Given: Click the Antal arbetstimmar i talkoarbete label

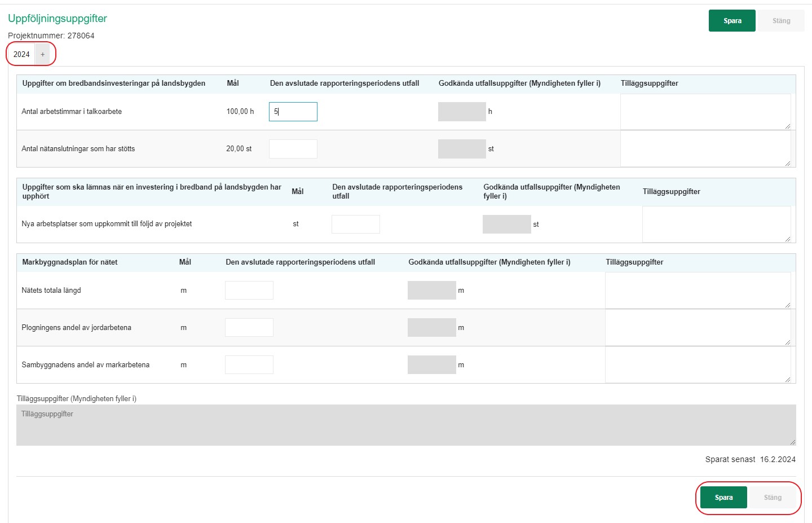Looking at the screenshot, I should [x=72, y=112].
